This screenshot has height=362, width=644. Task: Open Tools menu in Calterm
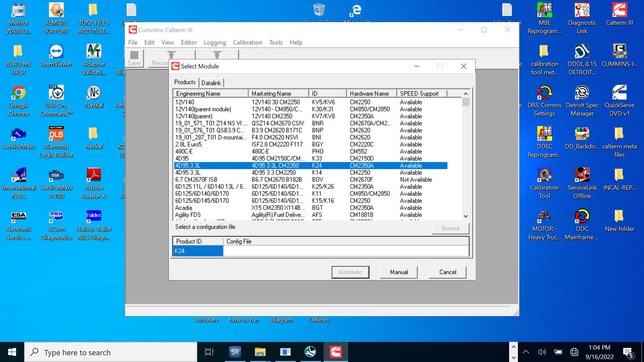click(276, 42)
